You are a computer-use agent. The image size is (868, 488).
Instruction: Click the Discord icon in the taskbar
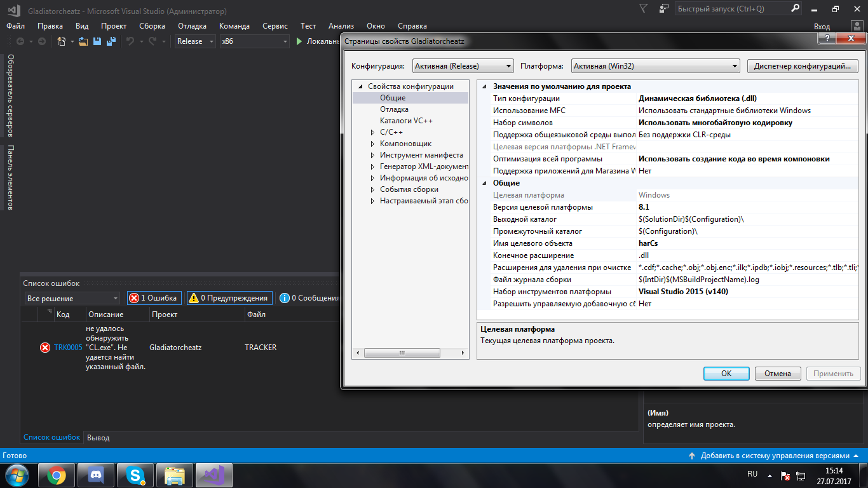click(96, 475)
